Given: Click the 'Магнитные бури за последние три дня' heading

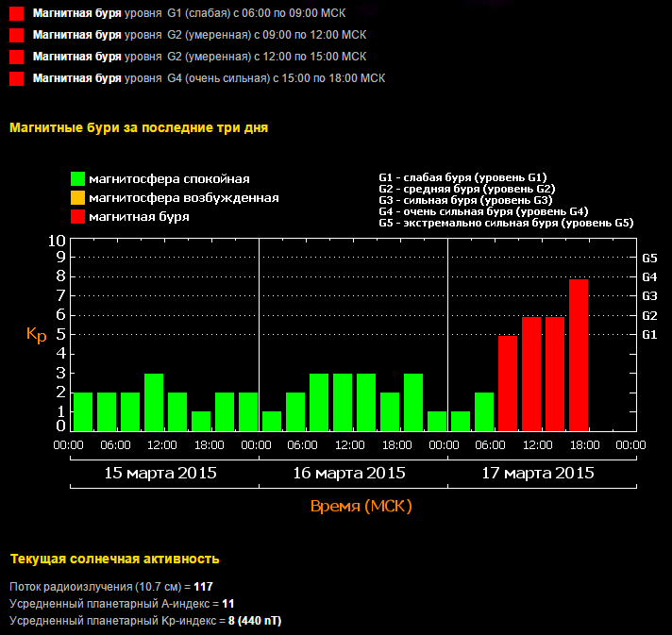Looking at the screenshot, I should (x=138, y=127).
